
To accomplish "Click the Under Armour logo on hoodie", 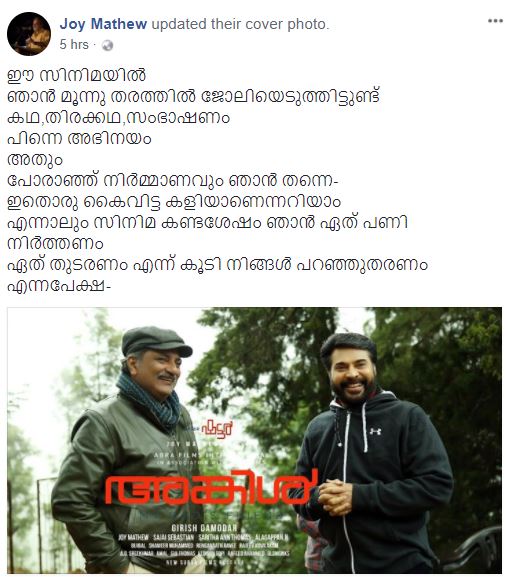I will pos(375,431).
